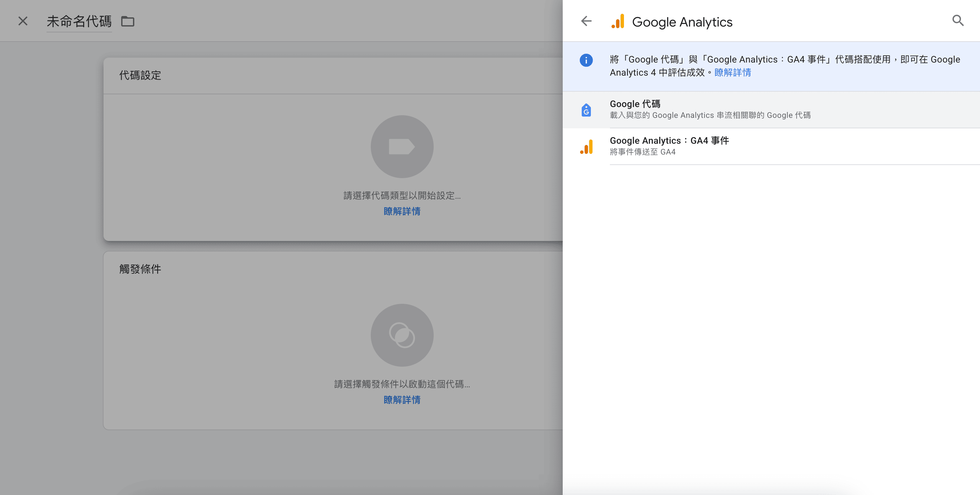Screen dimensions: 980x495
Task: Click the search magnifier icon
Action: [957, 21]
